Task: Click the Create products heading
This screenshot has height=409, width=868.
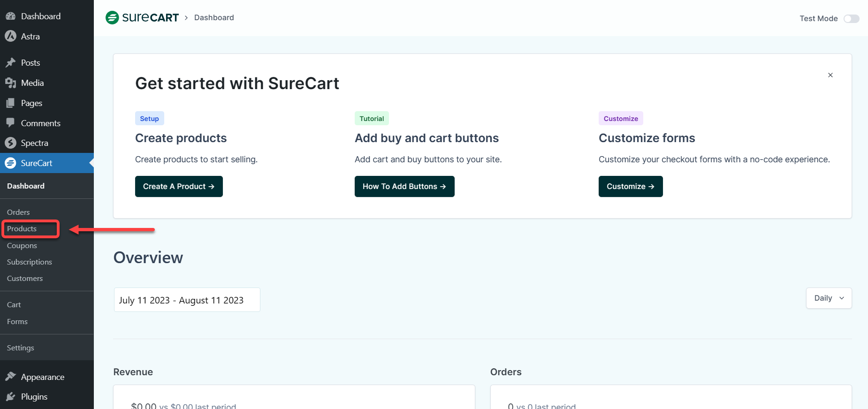Action: 181,138
